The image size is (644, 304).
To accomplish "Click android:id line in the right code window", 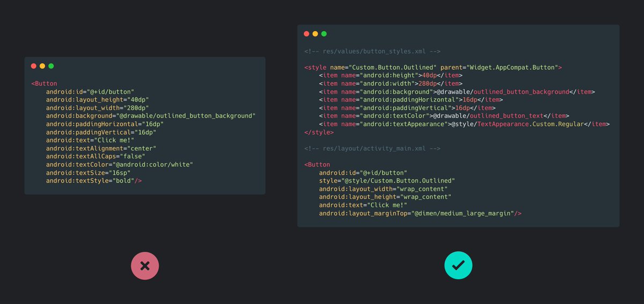I will point(363,173).
